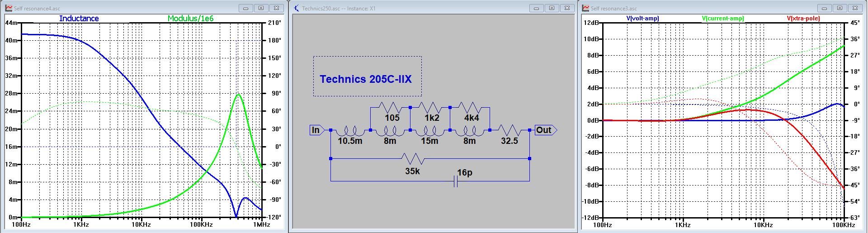Screen dimensions: 868x233
Task: Click the 210° phase axis label
Action: [x=274, y=23]
